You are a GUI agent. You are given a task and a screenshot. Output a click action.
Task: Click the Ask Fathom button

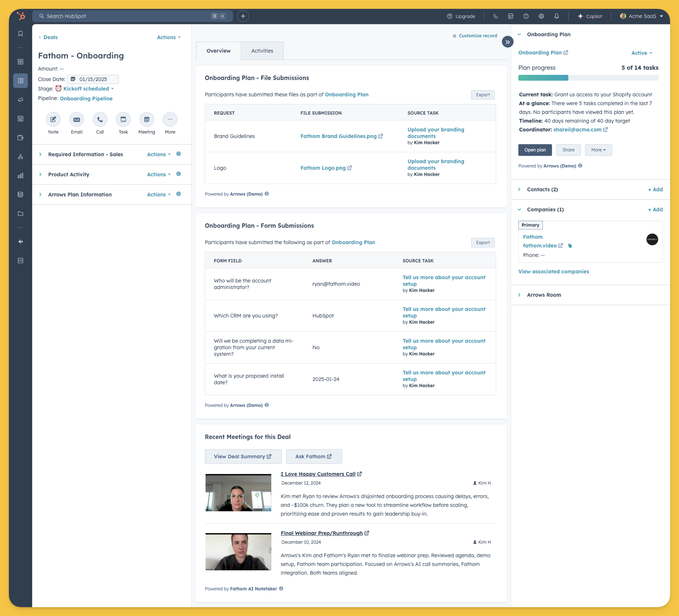tap(314, 457)
